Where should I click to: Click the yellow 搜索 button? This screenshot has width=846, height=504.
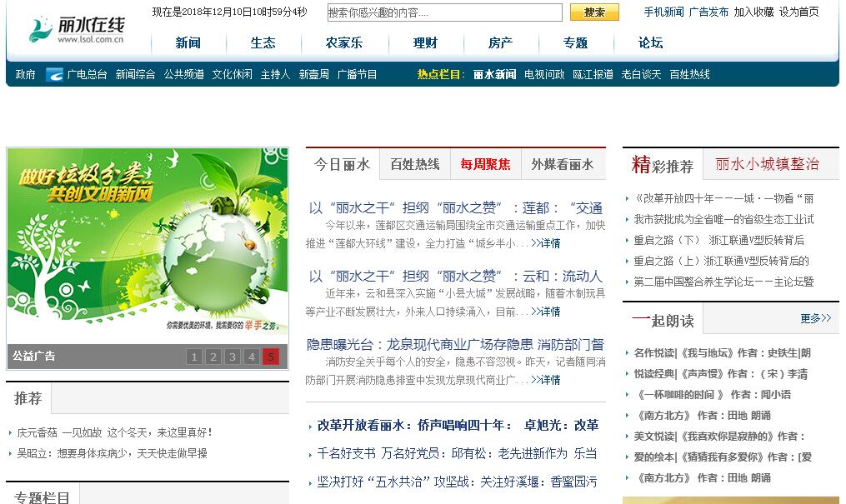tap(594, 12)
